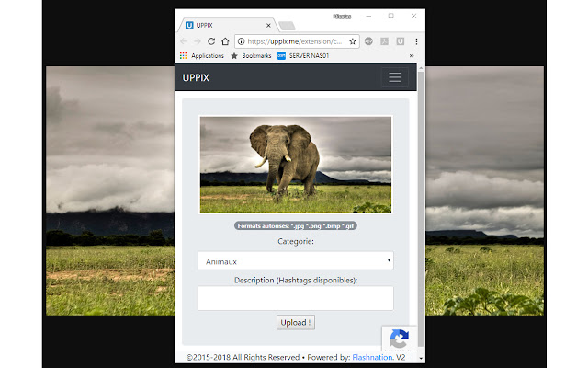Go to the browser home page icon
Viewport: 588px width, 368px height.
click(x=225, y=41)
